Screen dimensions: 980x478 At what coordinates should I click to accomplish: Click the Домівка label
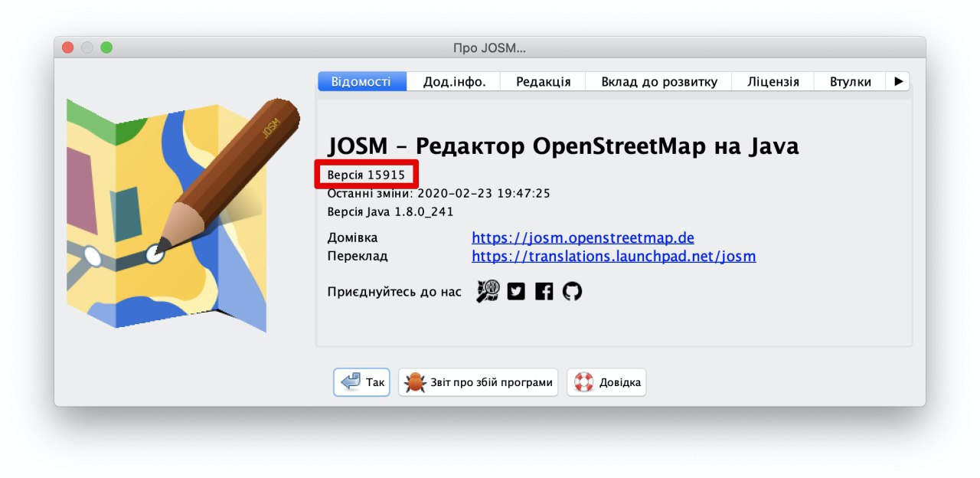click(352, 238)
